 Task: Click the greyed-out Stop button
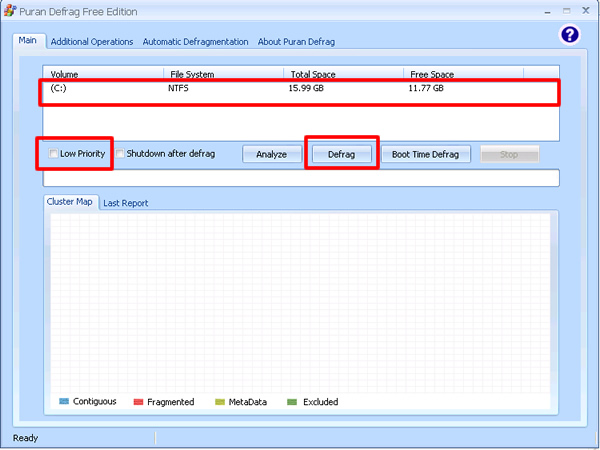509,154
